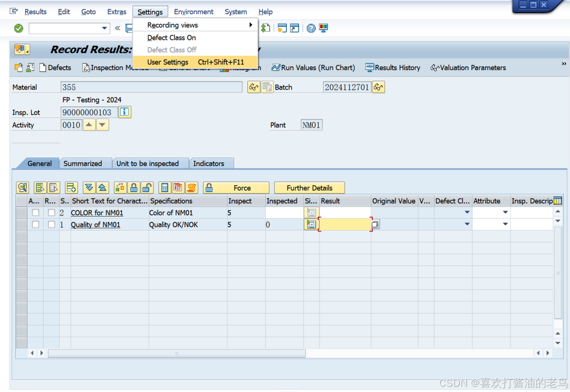Screen dimensions: 570x392
Task: Expand the Recording views submenu
Action: [x=196, y=25]
